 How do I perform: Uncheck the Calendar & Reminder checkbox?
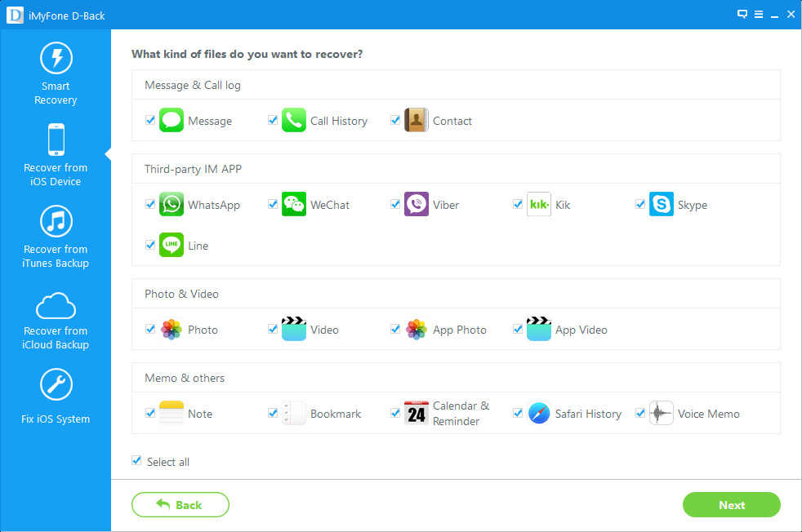click(394, 412)
